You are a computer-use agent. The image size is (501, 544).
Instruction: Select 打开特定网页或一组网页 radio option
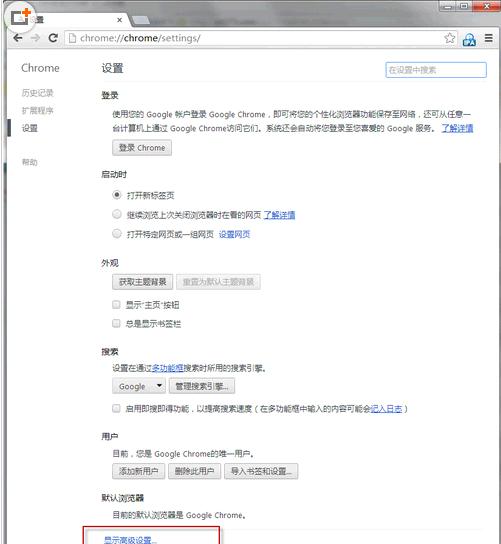pyautogui.click(x=117, y=233)
